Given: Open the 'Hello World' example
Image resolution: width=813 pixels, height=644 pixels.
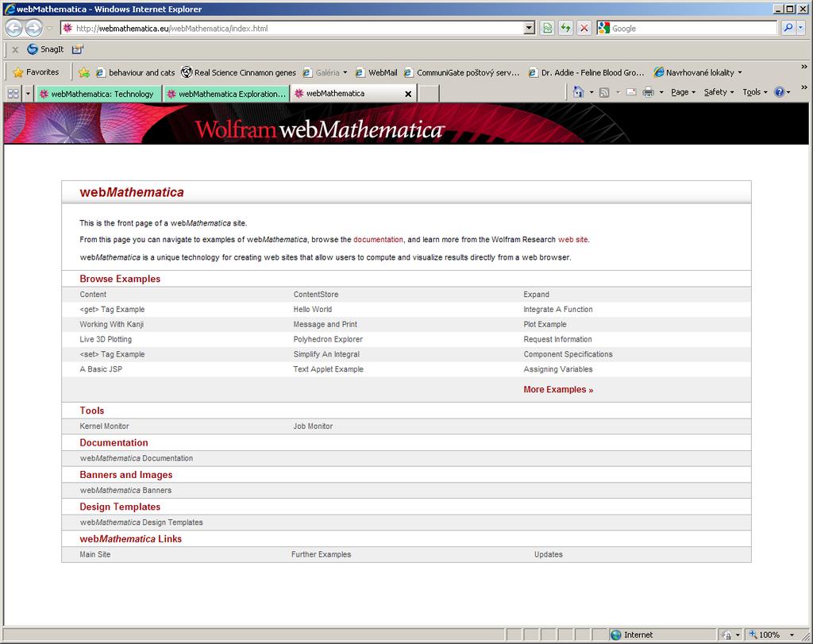Looking at the screenshot, I should tap(313, 310).
